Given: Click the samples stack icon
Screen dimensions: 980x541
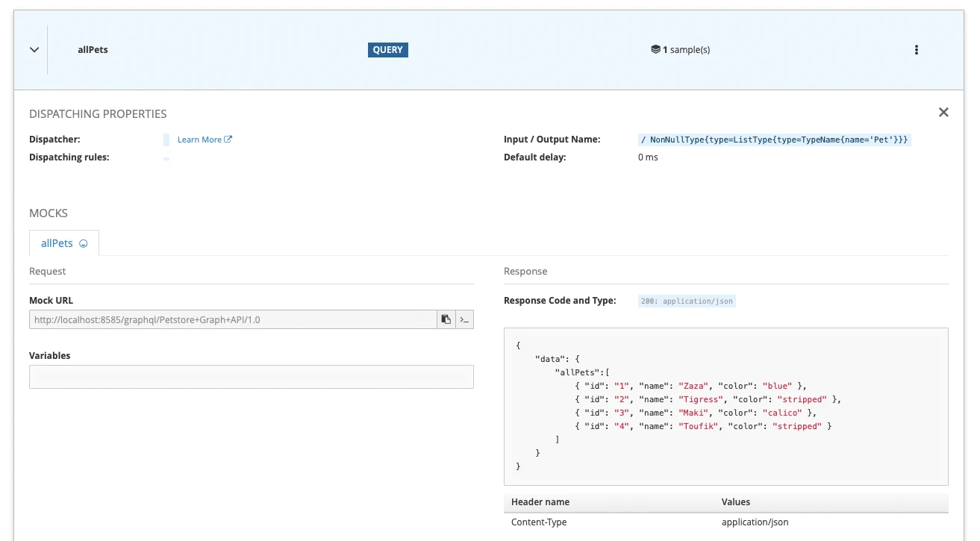Looking at the screenshot, I should tap(655, 50).
